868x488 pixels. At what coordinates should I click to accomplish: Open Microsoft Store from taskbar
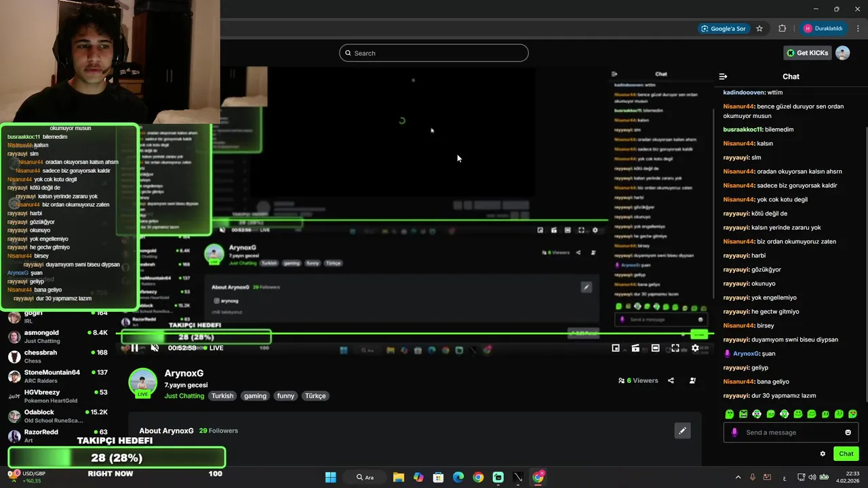coord(438,477)
